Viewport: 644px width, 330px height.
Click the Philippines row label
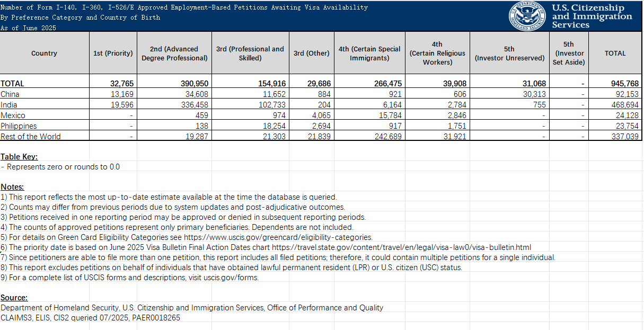(19, 126)
